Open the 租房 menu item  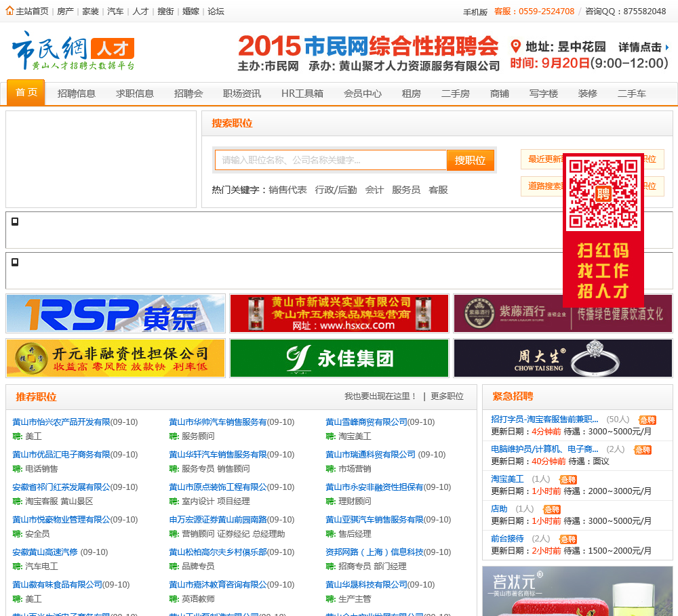point(411,94)
